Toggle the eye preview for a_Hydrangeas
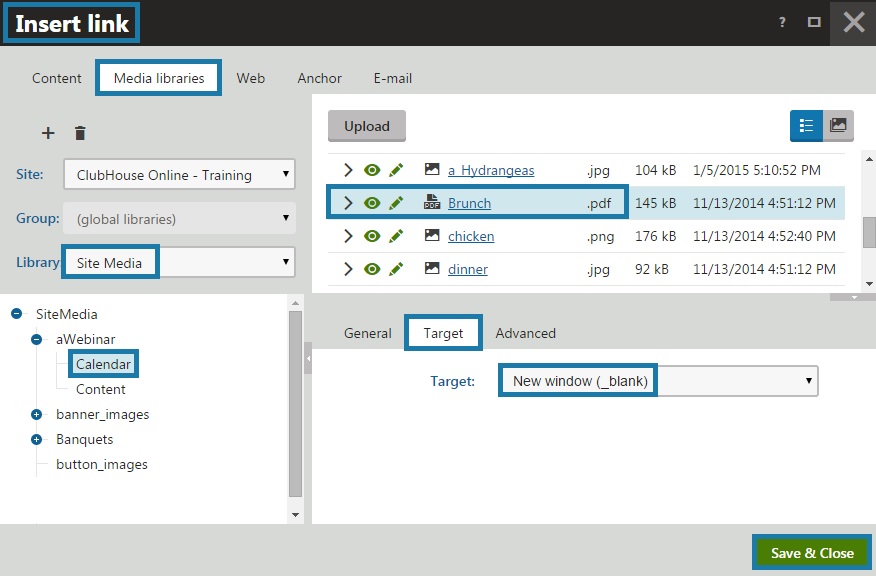This screenshot has width=876, height=576. tap(372, 170)
